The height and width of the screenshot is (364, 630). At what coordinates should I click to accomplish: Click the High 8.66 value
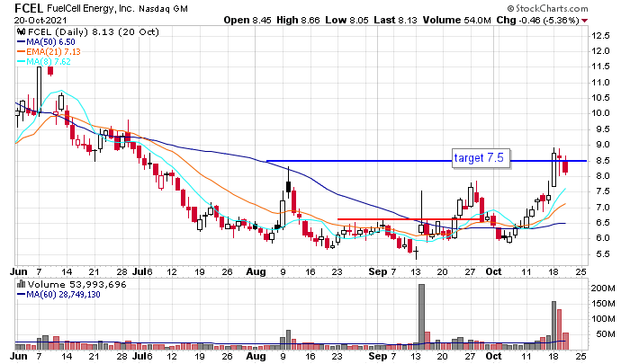click(x=298, y=20)
